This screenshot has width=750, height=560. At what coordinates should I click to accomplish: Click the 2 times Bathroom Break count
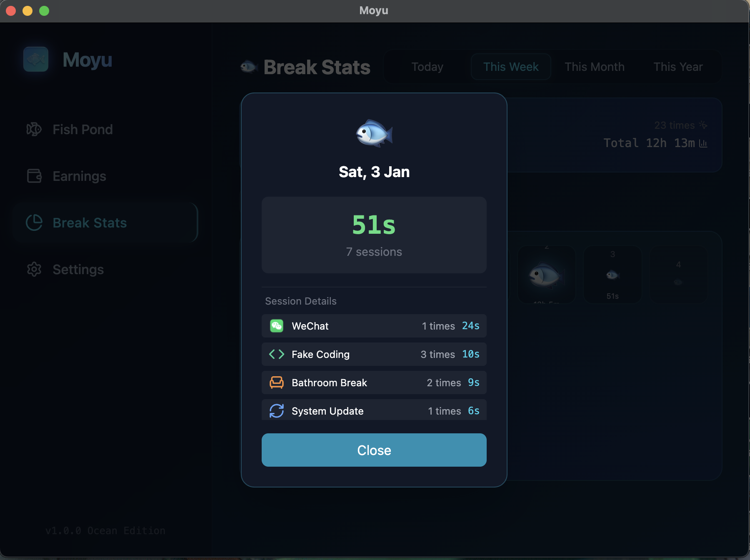(444, 382)
